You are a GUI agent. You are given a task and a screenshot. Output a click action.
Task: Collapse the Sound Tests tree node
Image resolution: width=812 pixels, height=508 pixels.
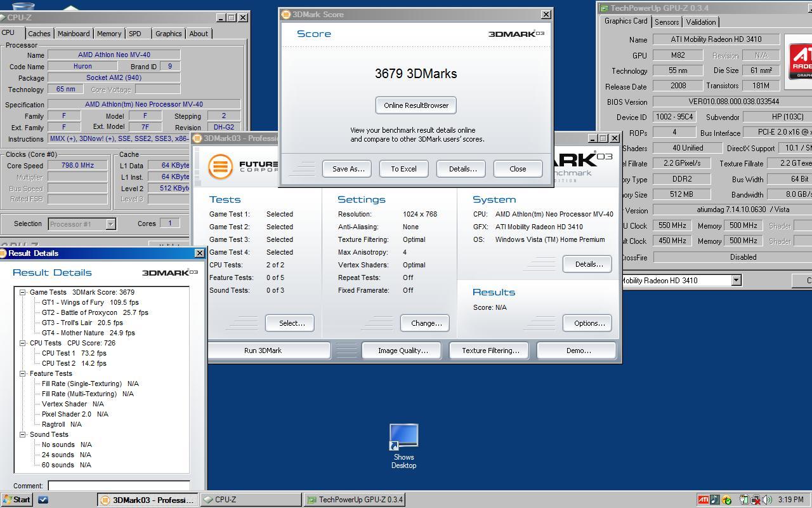pyautogui.click(x=22, y=435)
